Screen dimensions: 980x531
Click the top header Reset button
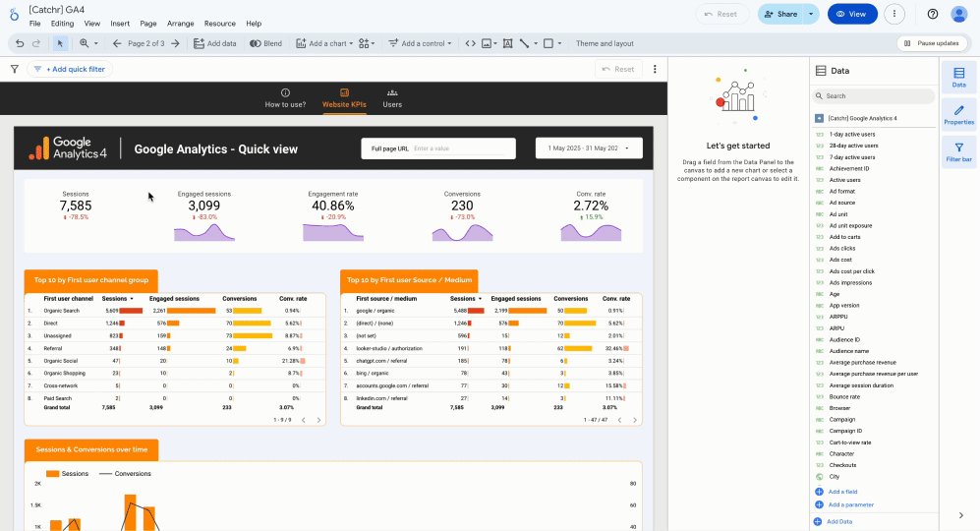(721, 14)
